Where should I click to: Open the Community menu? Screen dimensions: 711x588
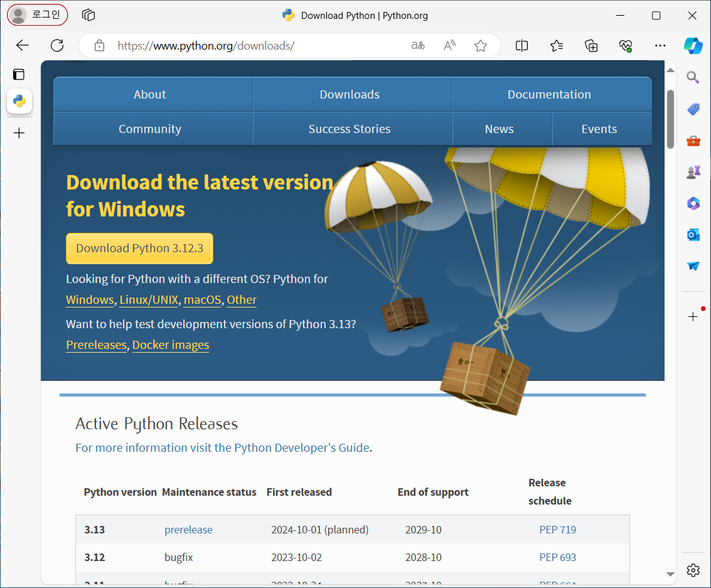tap(153, 129)
